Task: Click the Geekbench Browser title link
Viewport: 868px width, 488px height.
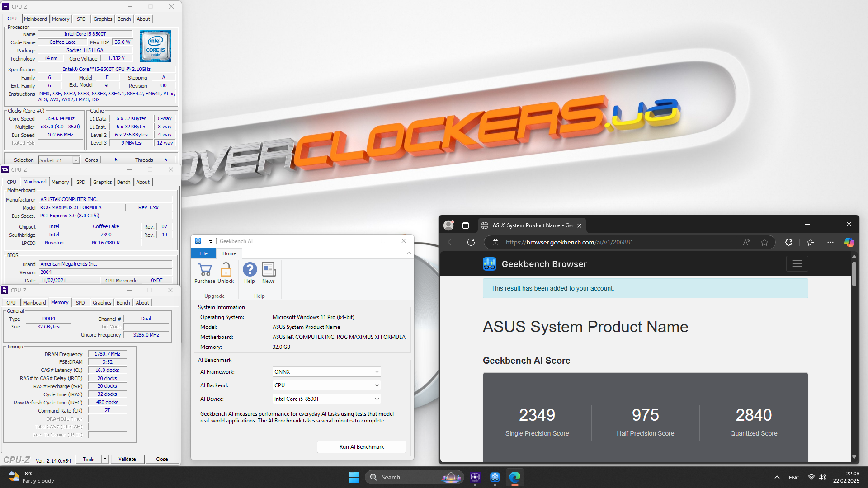Action: coord(544,264)
